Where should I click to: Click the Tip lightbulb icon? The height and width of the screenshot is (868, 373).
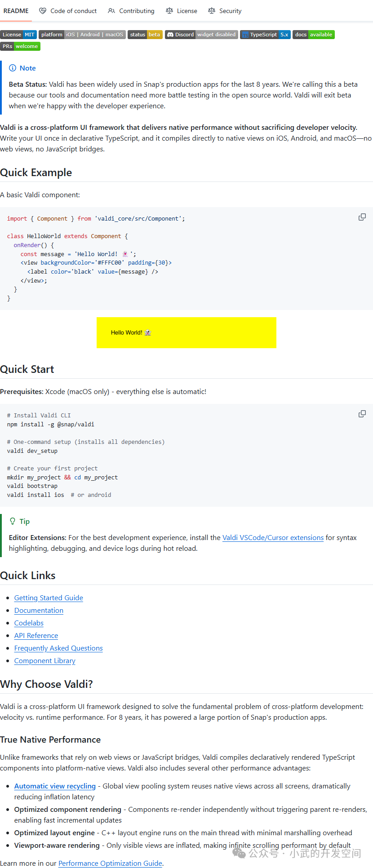point(13,521)
